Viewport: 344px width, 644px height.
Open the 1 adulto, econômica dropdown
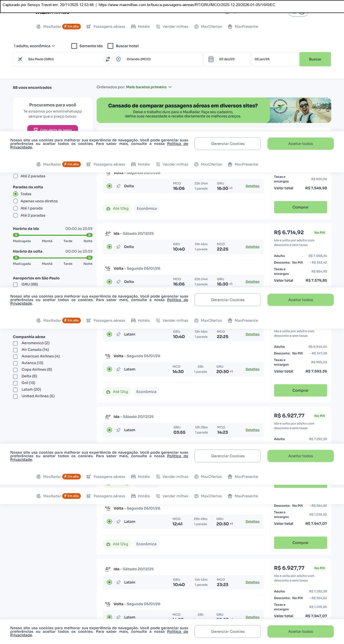pyautogui.click(x=34, y=46)
